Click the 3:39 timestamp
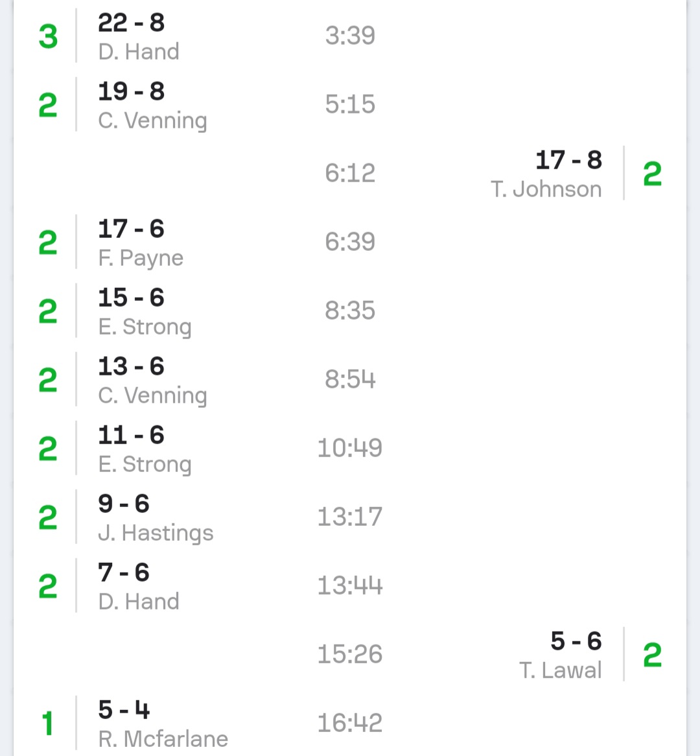Screen dimensions: 700x756 click(x=350, y=36)
